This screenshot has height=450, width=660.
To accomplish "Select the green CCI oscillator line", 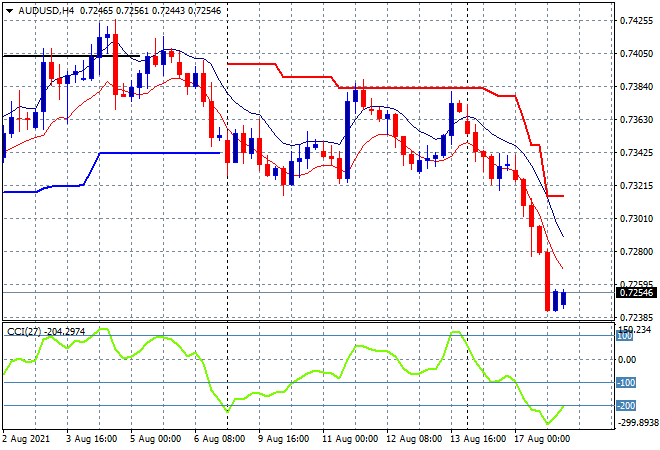I will pos(300,380).
